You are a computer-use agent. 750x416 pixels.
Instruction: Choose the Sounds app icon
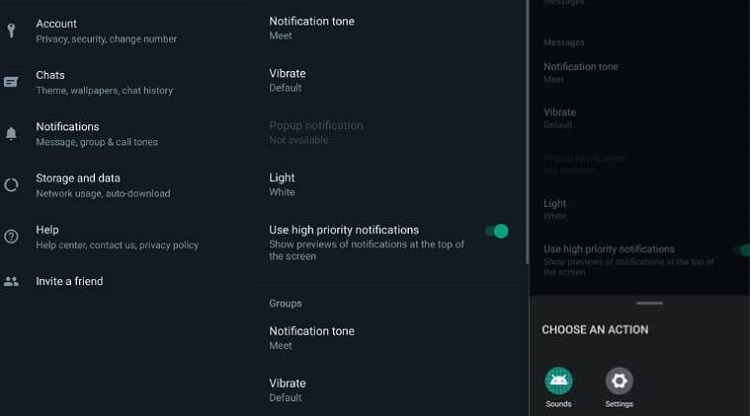[x=558, y=381]
